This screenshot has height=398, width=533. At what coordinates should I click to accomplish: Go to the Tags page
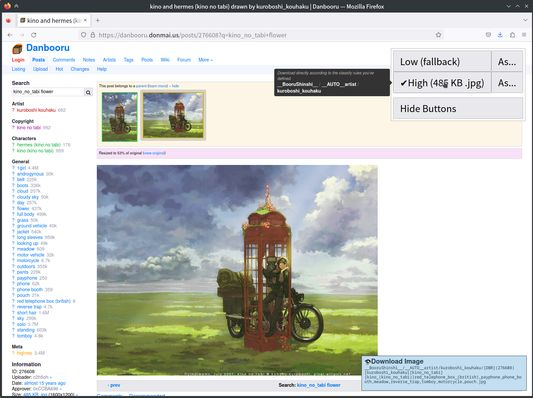128,60
